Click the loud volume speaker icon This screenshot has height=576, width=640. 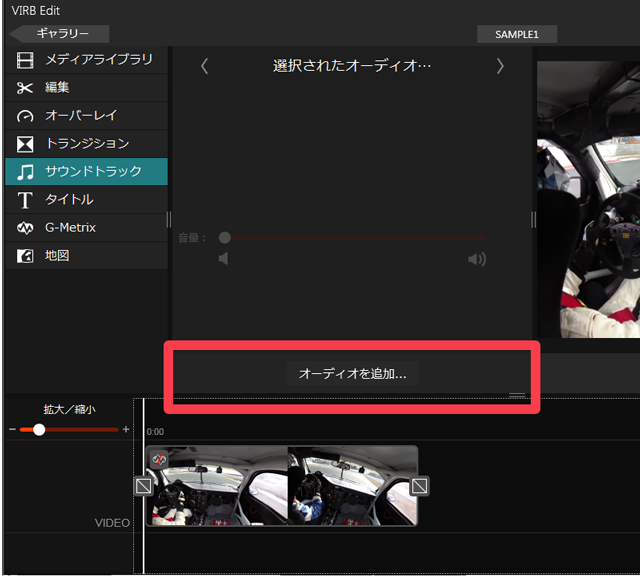[477, 259]
